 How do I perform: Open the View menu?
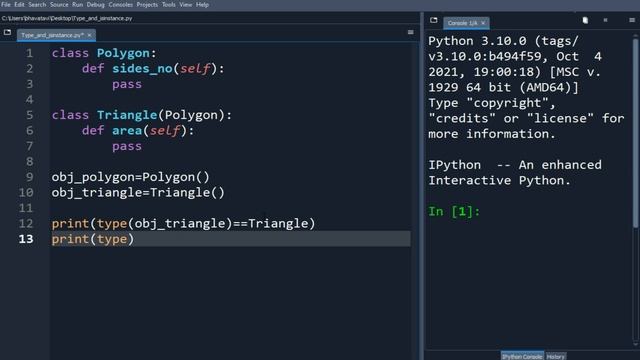(x=186, y=5)
